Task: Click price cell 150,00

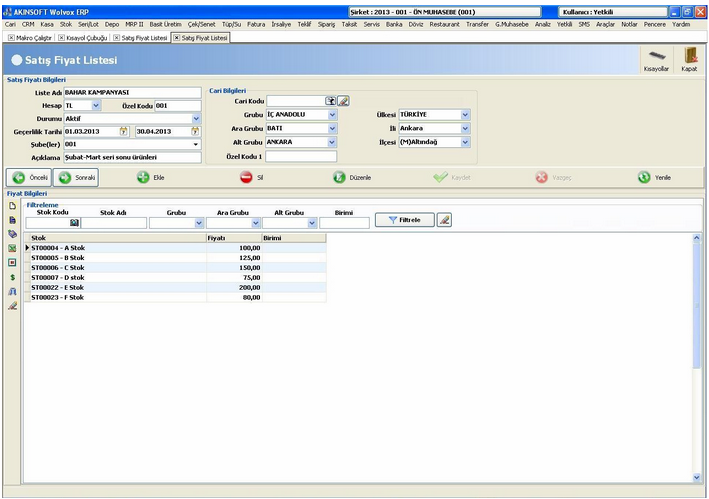Action: 234,268
